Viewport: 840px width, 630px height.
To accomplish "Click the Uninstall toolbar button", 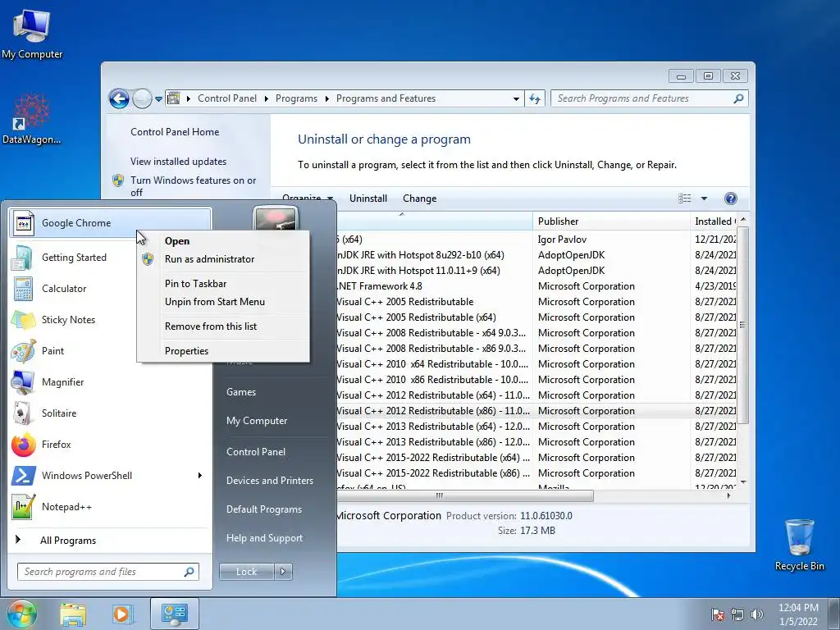I will coord(368,199).
